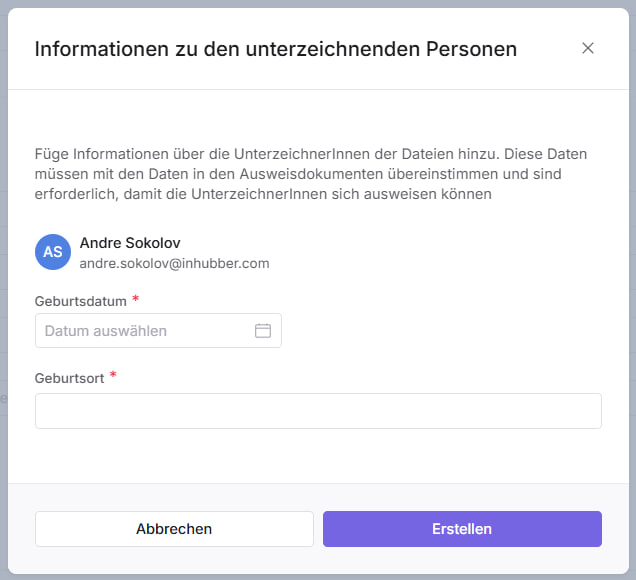Click the name Andre Sokolov
This screenshot has width=636, height=580.
pos(130,243)
